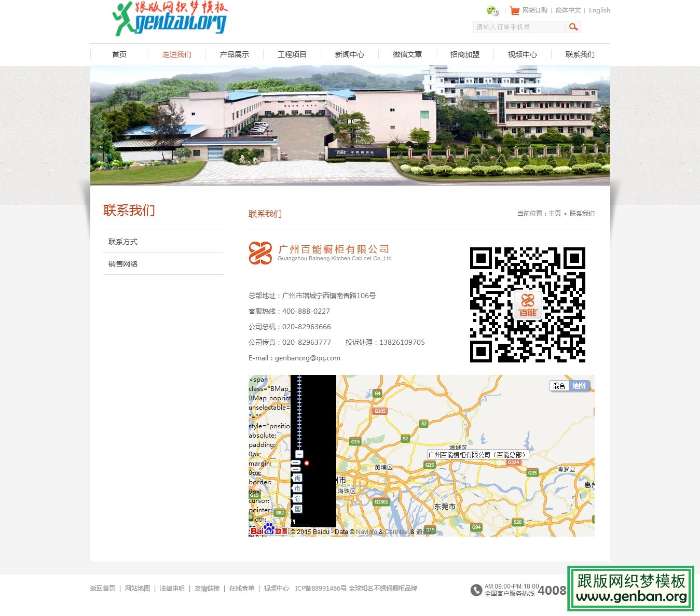
Task: Open the 产品展示 navigation menu item
Action: click(x=233, y=54)
